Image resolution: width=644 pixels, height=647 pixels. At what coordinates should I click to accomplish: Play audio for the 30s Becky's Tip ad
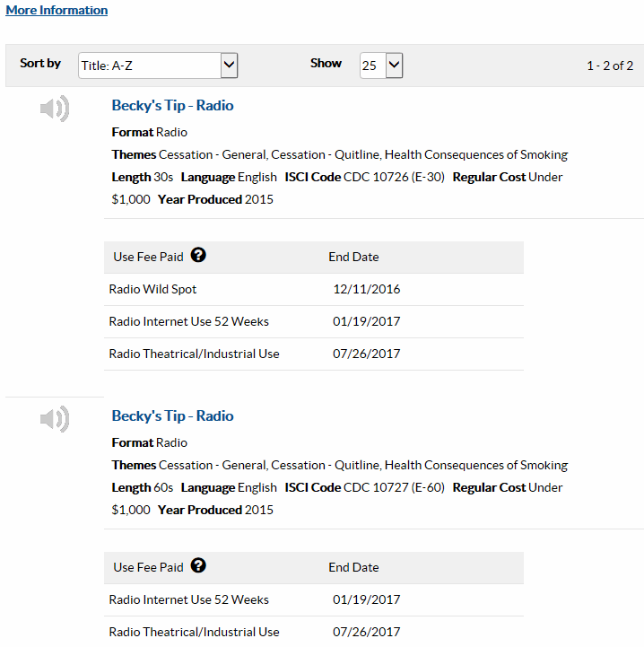pyautogui.click(x=54, y=109)
